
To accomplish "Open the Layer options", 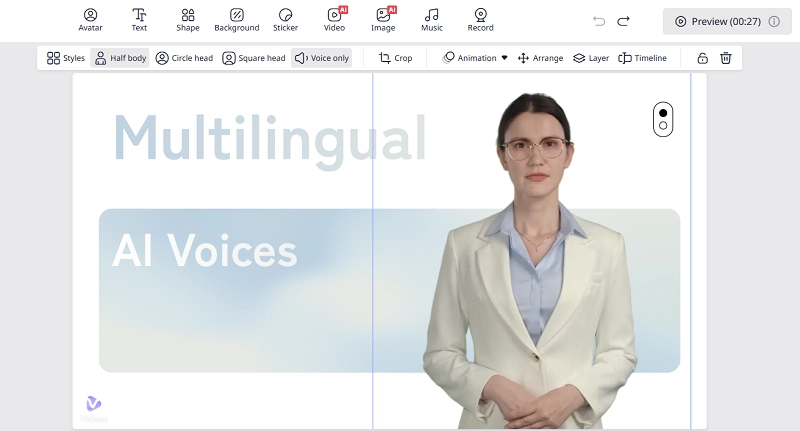I will (591, 58).
